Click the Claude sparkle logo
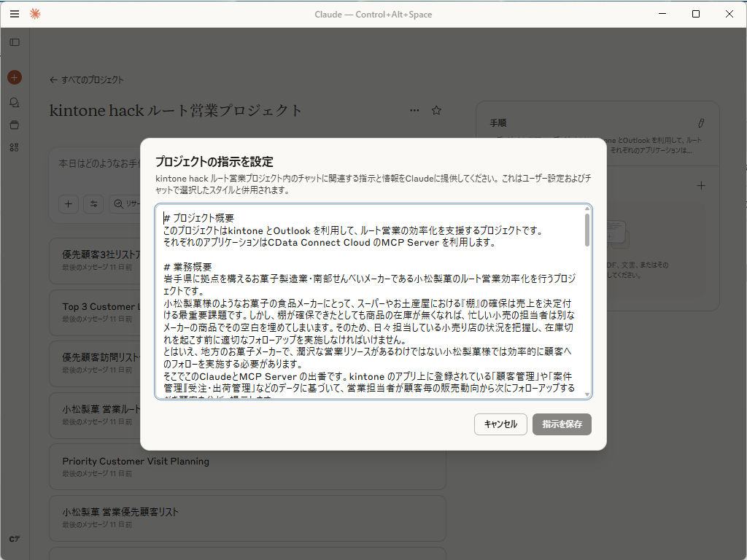This screenshot has width=747, height=560. (x=34, y=13)
